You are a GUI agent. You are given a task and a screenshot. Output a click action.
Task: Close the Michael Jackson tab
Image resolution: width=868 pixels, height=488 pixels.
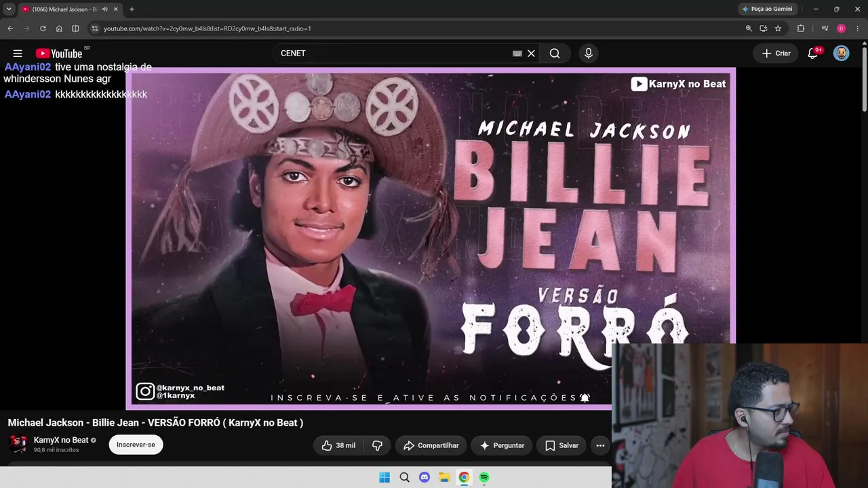coord(116,9)
